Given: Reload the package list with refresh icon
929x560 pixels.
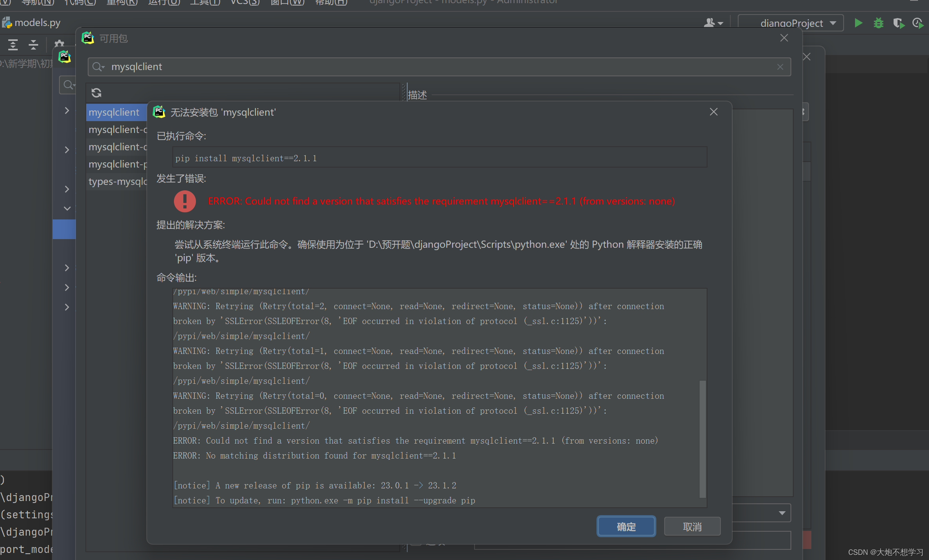Looking at the screenshot, I should 96,93.
